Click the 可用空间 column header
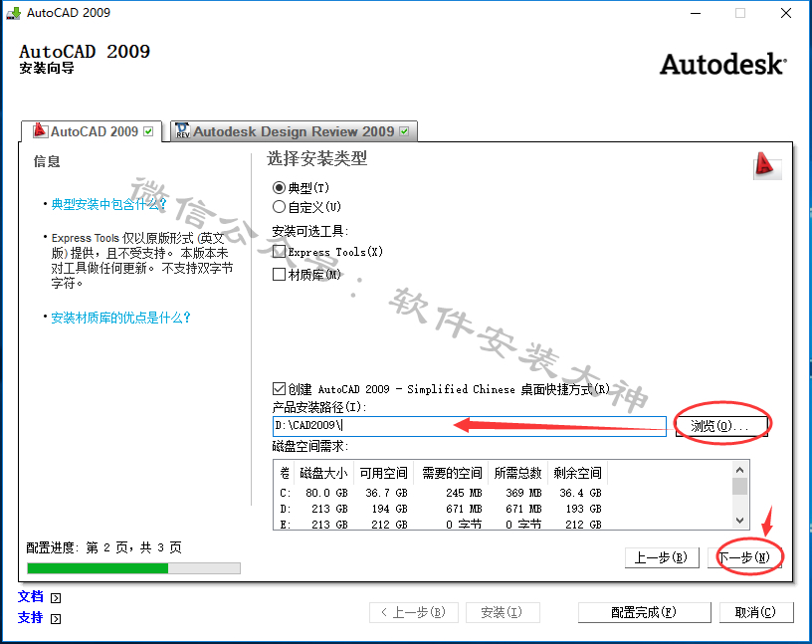Image resolution: width=812 pixels, height=644 pixels. coord(384,473)
